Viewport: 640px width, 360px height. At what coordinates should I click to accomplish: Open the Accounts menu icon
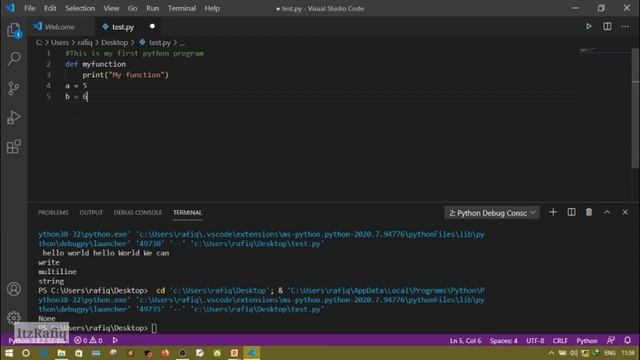13,289
